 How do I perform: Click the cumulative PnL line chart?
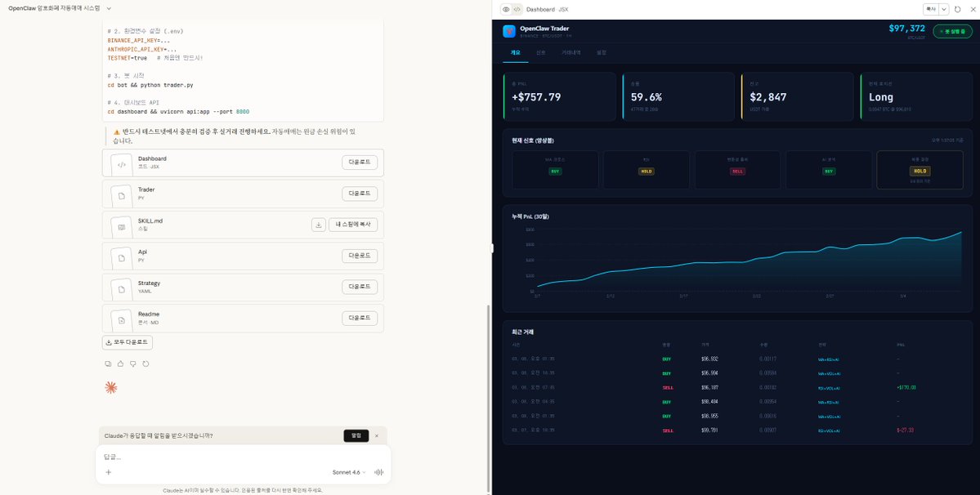coord(750,259)
